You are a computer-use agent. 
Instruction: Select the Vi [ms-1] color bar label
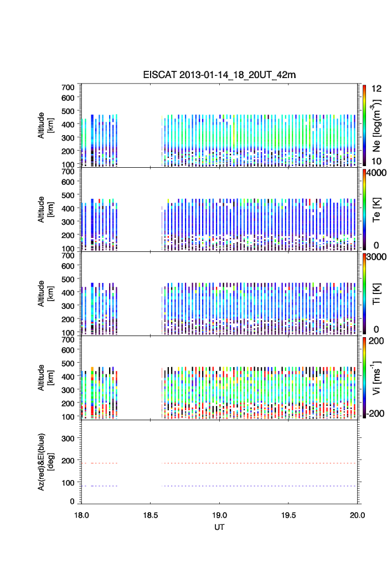pos(376,378)
